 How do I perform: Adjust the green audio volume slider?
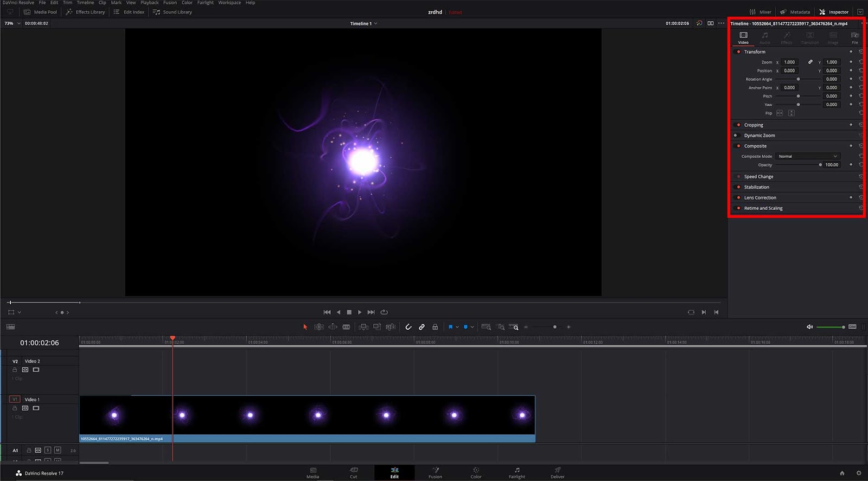(x=831, y=327)
